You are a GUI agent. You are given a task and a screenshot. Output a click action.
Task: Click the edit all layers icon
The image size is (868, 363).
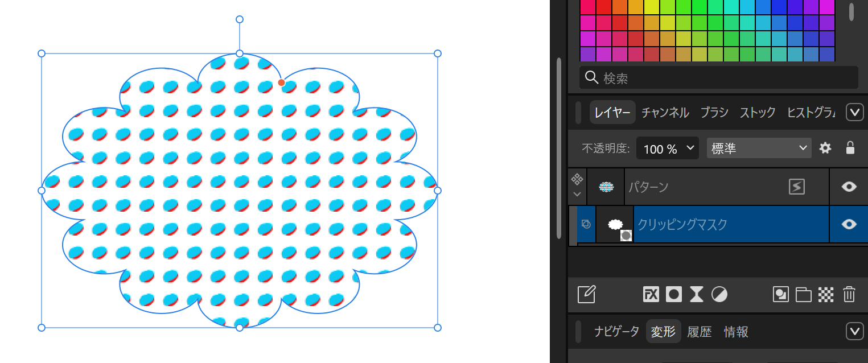point(586,294)
